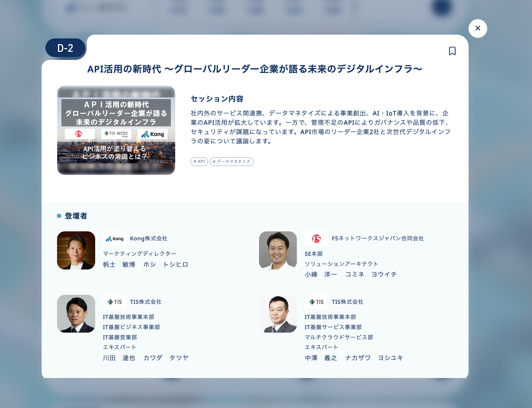Image resolution: width=532 pixels, height=408 pixels.
Task: Click the Kong company logo
Action: coord(114,239)
